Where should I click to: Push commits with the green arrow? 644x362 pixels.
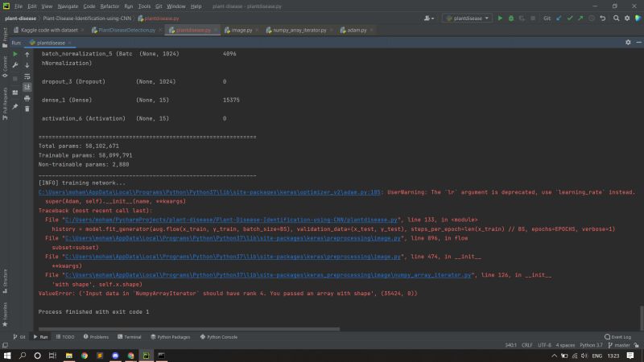pos(580,19)
